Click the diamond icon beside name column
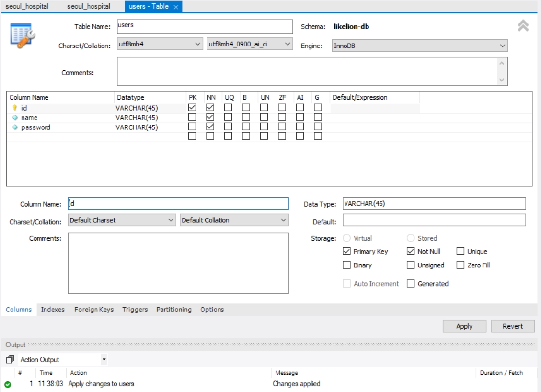The width and height of the screenshot is (541, 392). pyautogui.click(x=15, y=118)
